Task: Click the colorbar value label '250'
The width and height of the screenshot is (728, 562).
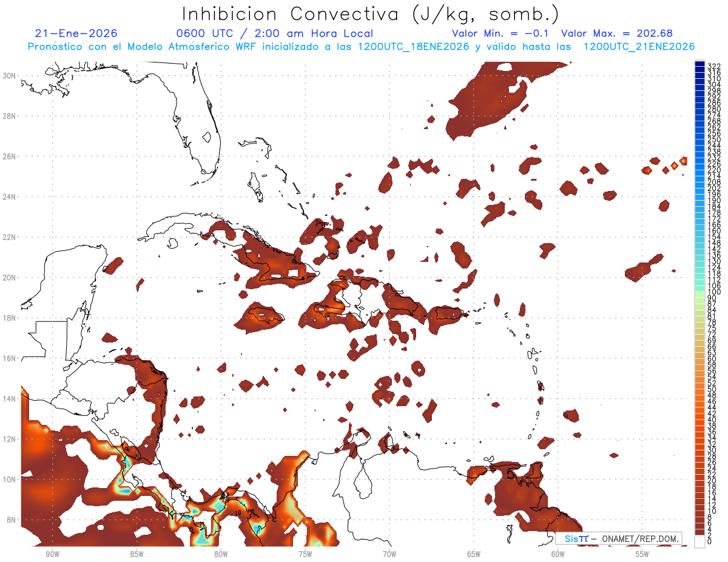Action: [714, 139]
